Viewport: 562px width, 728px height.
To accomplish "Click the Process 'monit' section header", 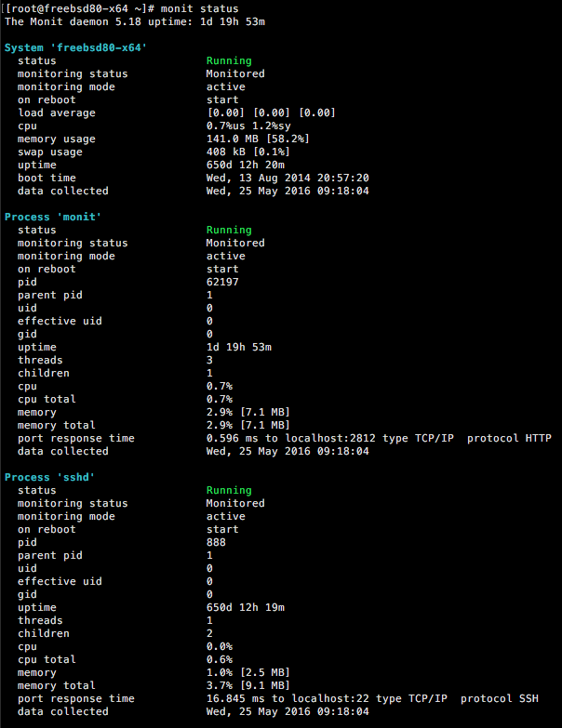I will [x=53, y=217].
